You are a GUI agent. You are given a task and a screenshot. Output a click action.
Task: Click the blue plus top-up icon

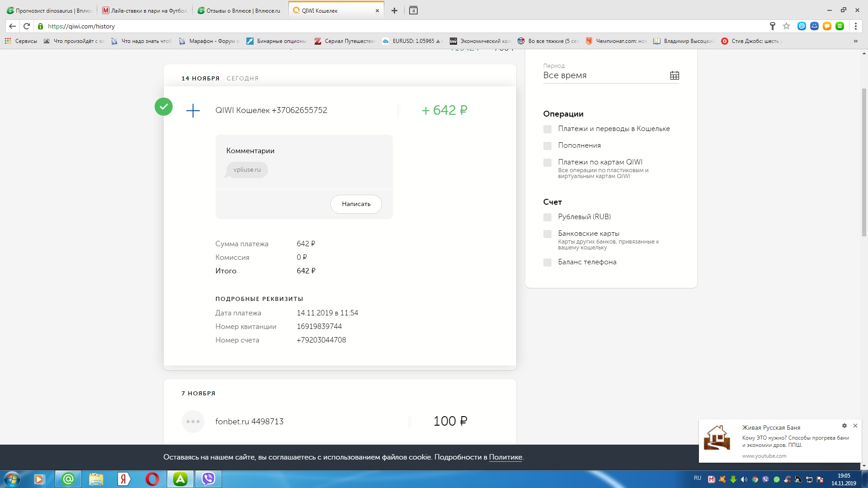[x=193, y=111]
